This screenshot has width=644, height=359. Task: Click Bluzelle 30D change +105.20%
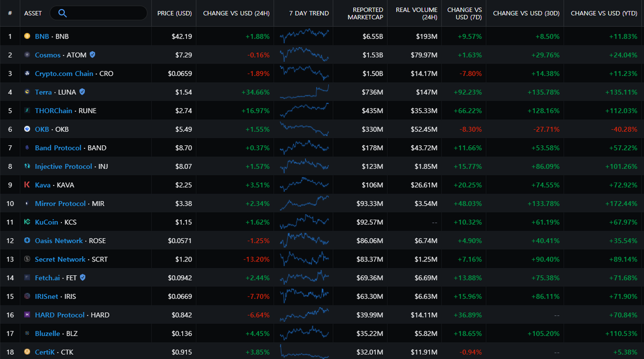point(544,333)
